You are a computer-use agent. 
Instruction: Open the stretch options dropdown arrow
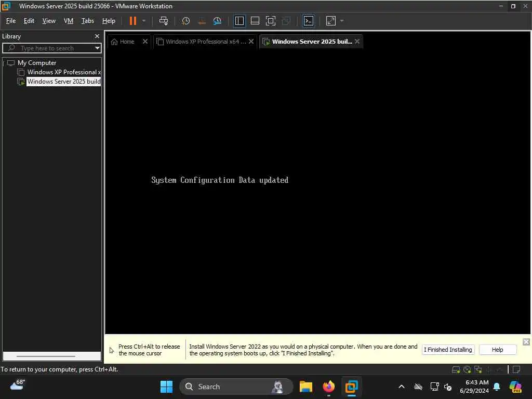(x=342, y=21)
